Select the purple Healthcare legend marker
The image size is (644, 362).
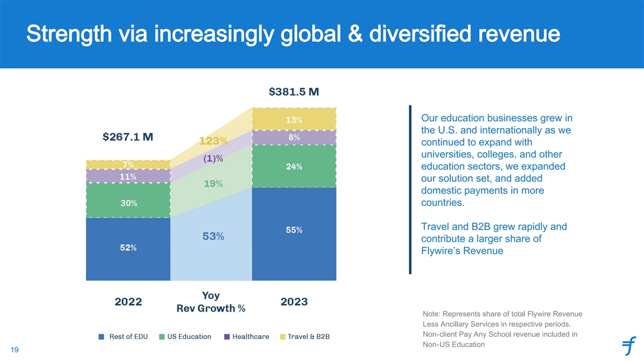coord(227,337)
